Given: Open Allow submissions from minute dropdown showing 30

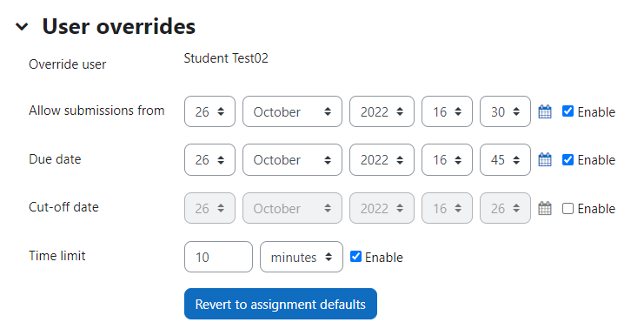Looking at the screenshot, I should pos(505,111).
